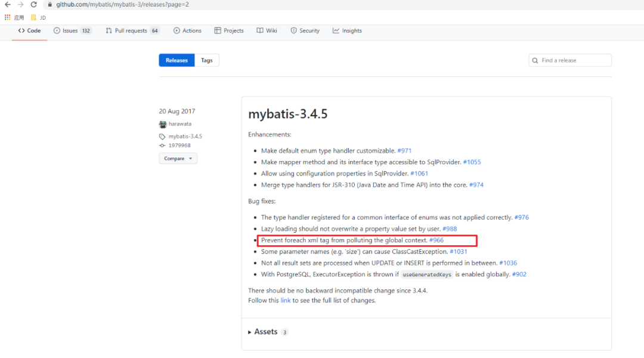Viewport: 644px width, 358px height.
Task: Open issue #1055 link
Action: [x=472, y=162]
